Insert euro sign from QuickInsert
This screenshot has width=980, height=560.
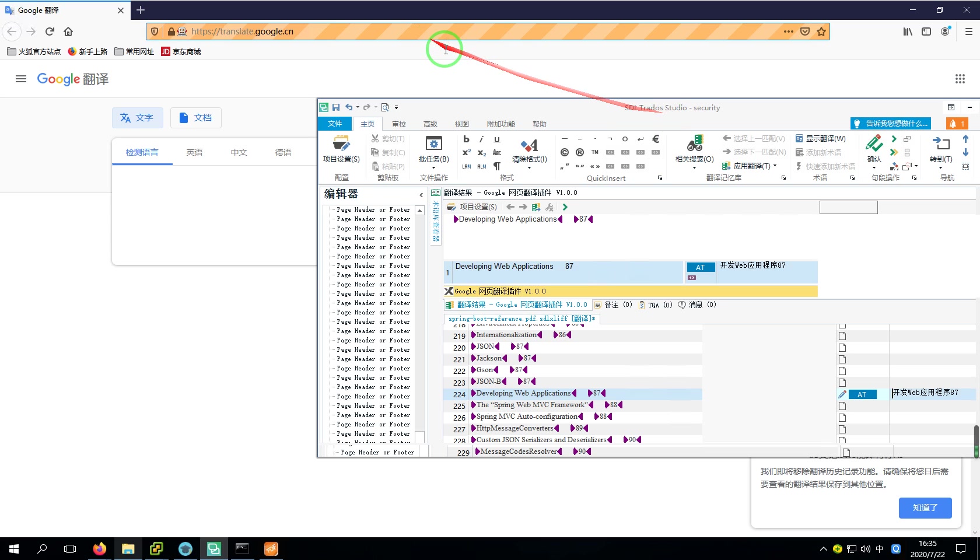click(x=656, y=139)
